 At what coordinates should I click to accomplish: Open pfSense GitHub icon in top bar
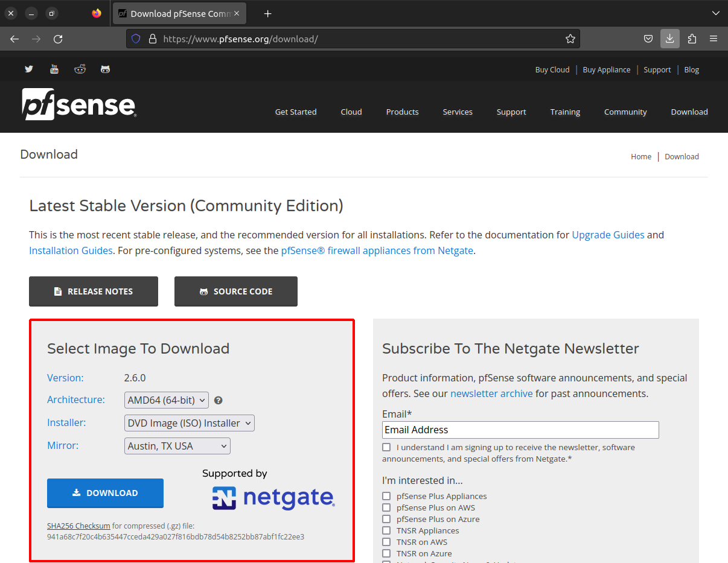pyautogui.click(x=105, y=69)
